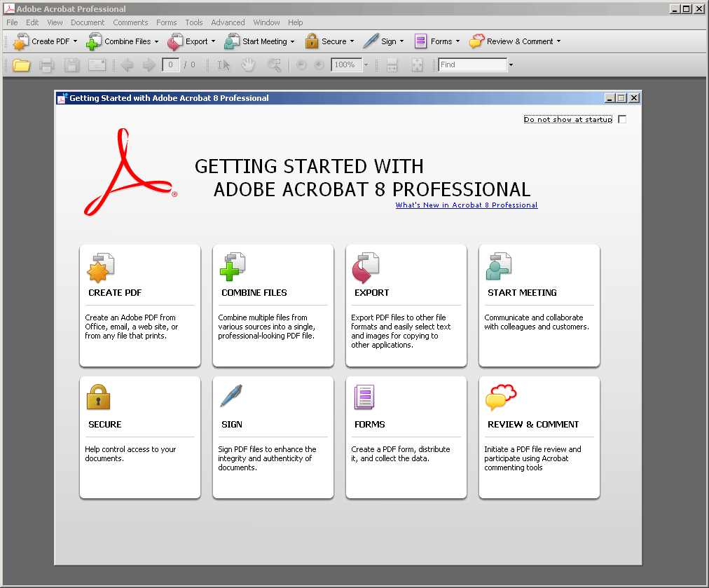Screen dimensions: 709x588
Task: Click the Create PDF toolbar icon
Action: 21,41
